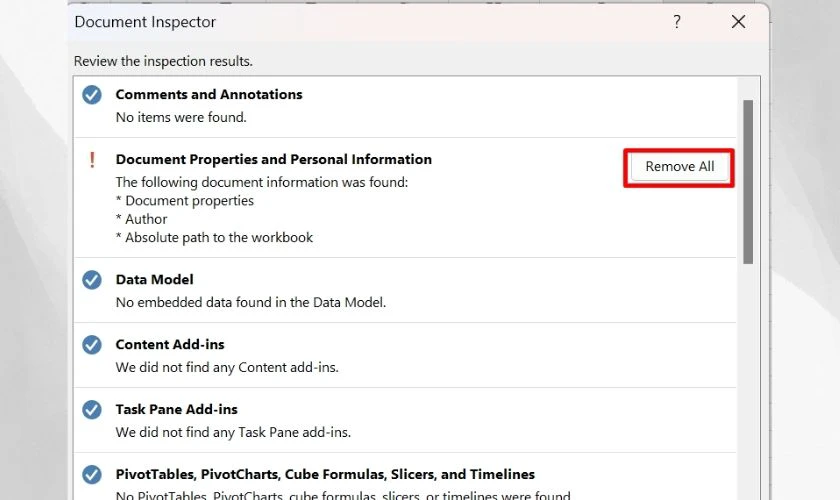Screen dimensions: 840x500
Task: Select the Content Add-ins heading
Action: 170,344
